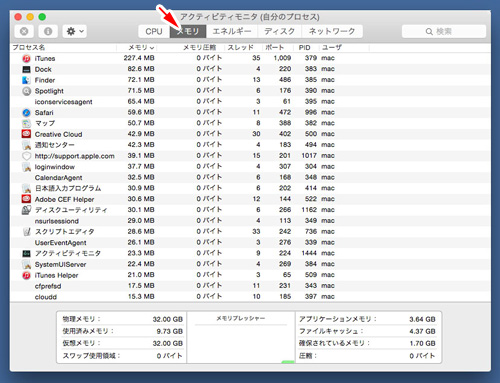Viewport: 500px width, 383px height.
Task: Click the 圧縮 label in summary
Action: pyautogui.click(x=307, y=356)
